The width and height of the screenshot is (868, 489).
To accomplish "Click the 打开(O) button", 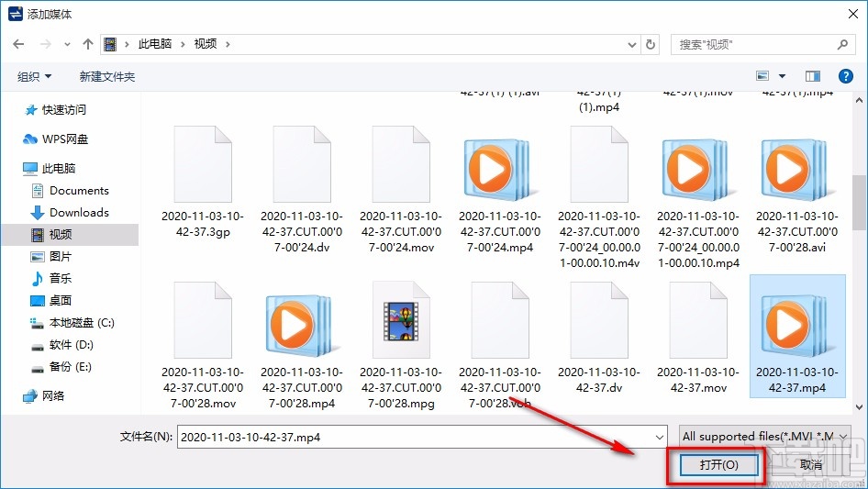I will click(x=718, y=464).
